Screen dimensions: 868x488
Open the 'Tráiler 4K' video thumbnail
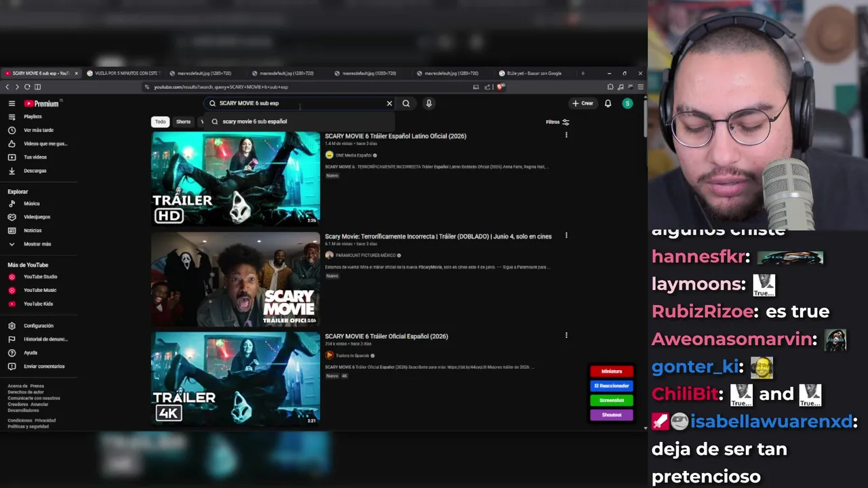tap(235, 379)
